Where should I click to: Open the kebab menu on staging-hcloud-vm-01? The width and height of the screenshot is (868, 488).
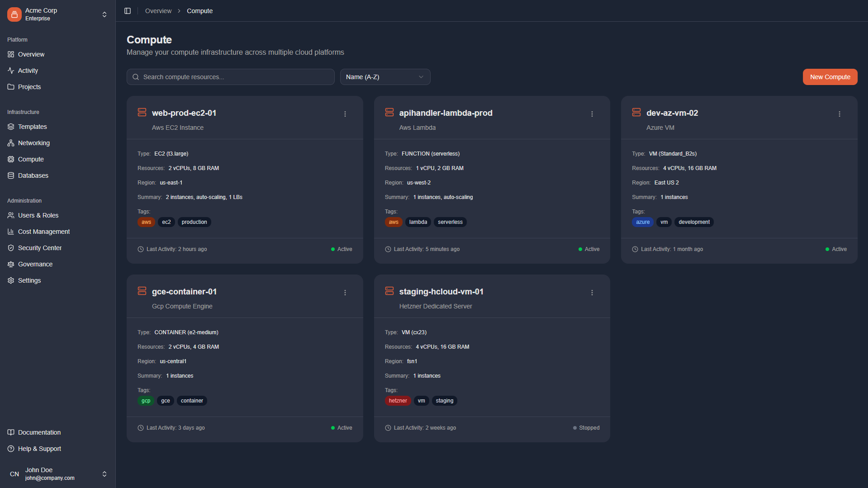pyautogui.click(x=592, y=293)
